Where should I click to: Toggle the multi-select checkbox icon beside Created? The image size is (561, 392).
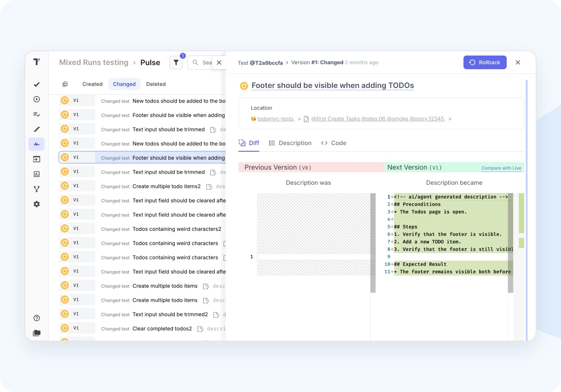point(65,84)
